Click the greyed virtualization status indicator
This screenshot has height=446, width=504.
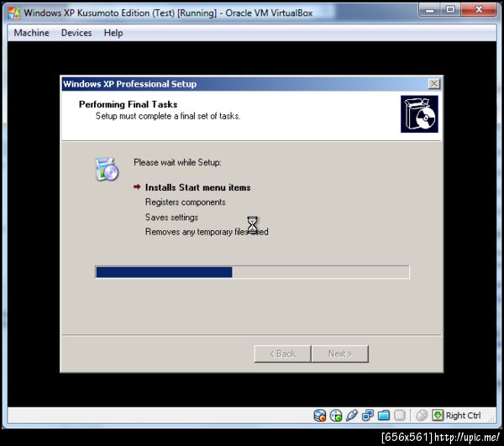pos(400,415)
